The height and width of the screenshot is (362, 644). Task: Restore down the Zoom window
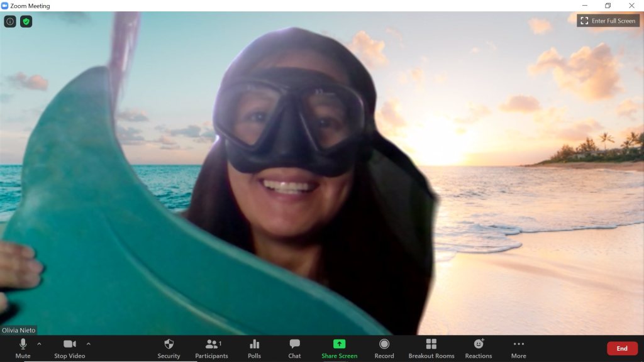coord(608,6)
